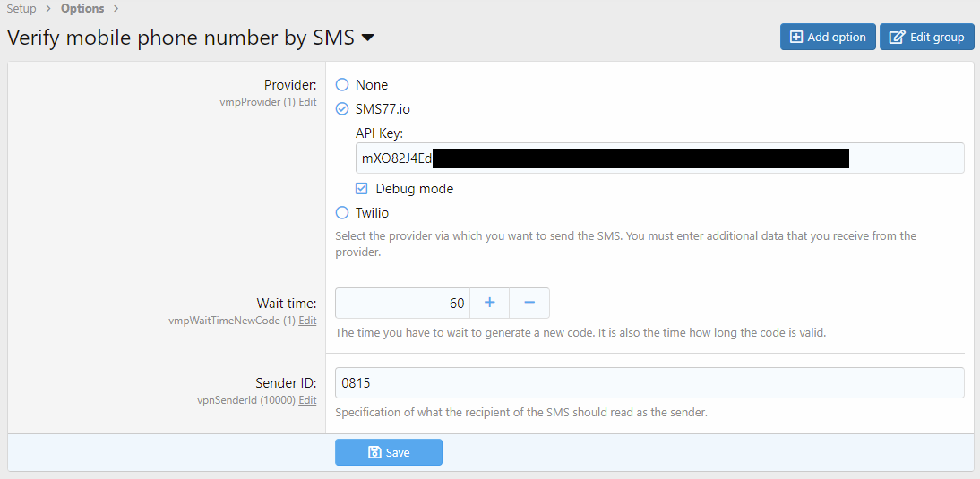Go to Options in the breadcrumb
The width and height of the screenshot is (980, 479).
click(82, 9)
